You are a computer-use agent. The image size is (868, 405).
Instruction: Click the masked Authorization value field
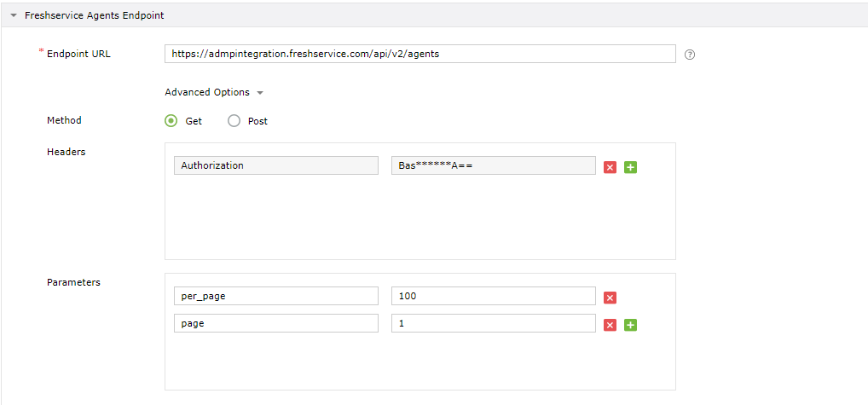[493, 165]
